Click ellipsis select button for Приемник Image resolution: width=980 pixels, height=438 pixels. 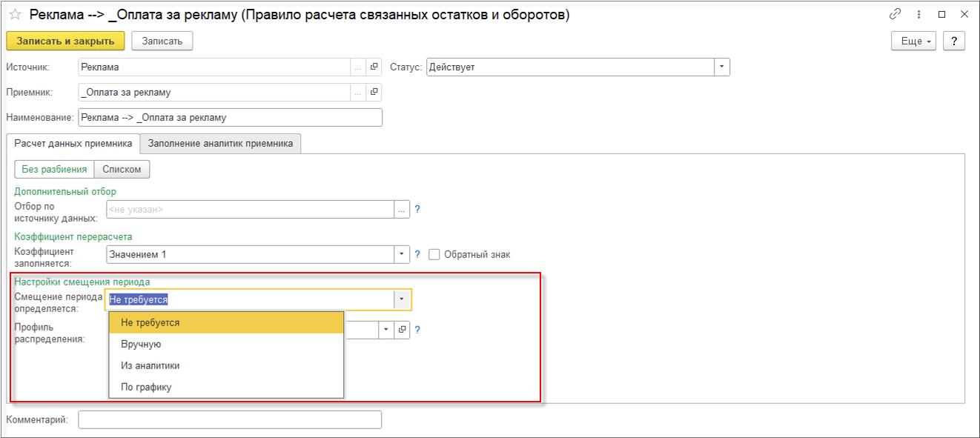[x=358, y=93]
